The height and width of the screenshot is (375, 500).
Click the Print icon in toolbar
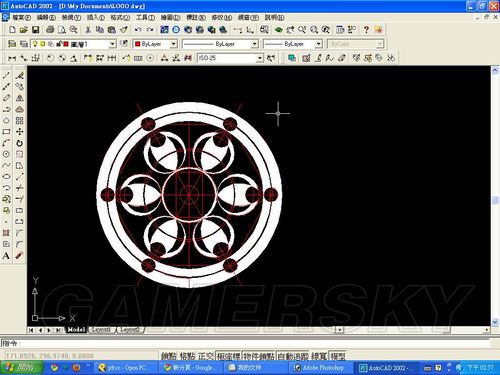[50, 30]
